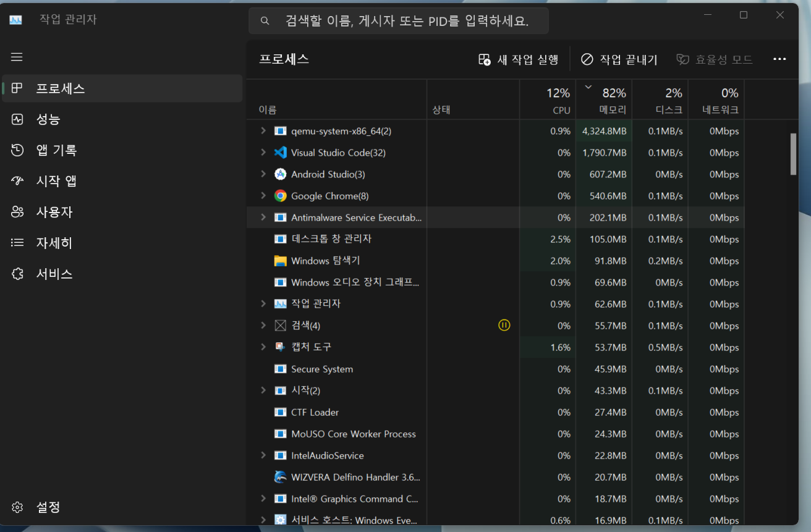Select the CTF Loader process name
This screenshot has height=532, width=811.
pos(315,412)
